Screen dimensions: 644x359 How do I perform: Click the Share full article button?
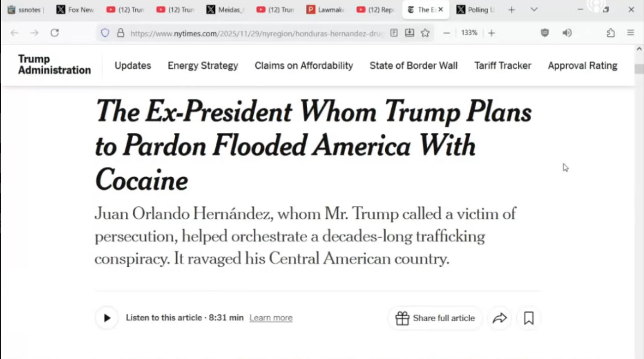click(435, 318)
